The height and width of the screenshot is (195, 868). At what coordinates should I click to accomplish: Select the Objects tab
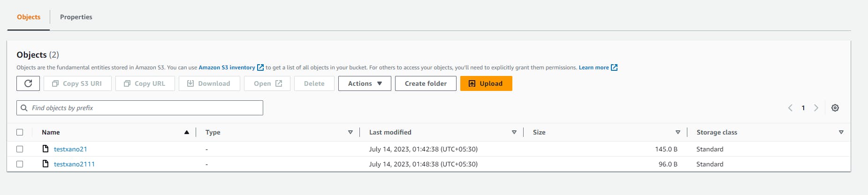(x=29, y=17)
